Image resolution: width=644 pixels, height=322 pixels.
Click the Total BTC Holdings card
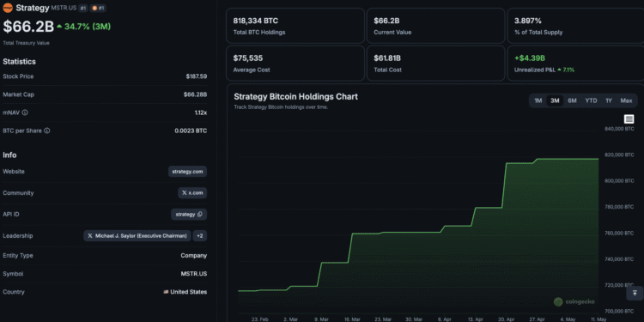click(295, 26)
